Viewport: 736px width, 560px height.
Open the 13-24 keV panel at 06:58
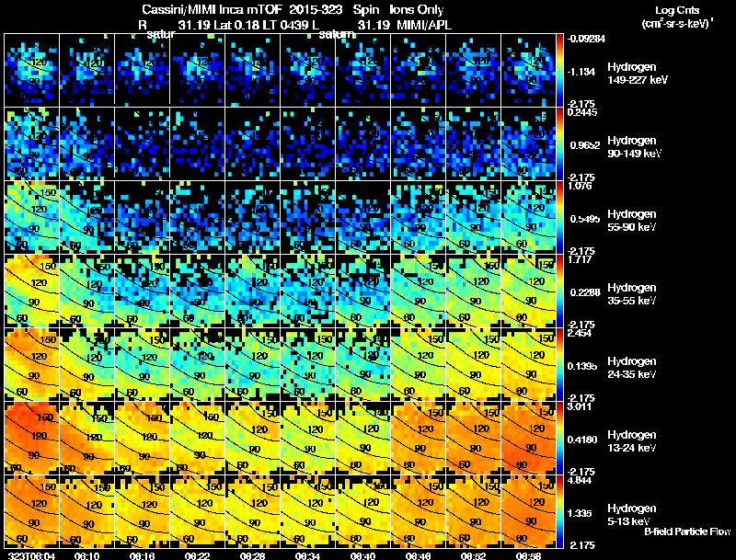pyautogui.click(x=528, y=438)
